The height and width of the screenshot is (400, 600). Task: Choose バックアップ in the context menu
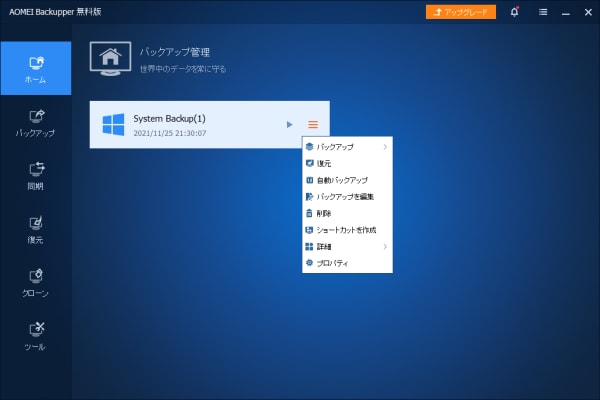(x=347, y=147)
